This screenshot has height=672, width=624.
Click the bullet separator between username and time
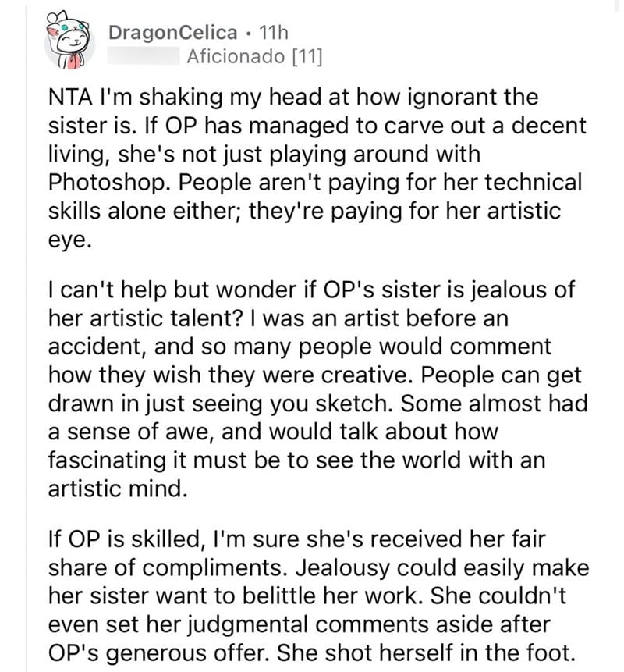tap(249, 34)
